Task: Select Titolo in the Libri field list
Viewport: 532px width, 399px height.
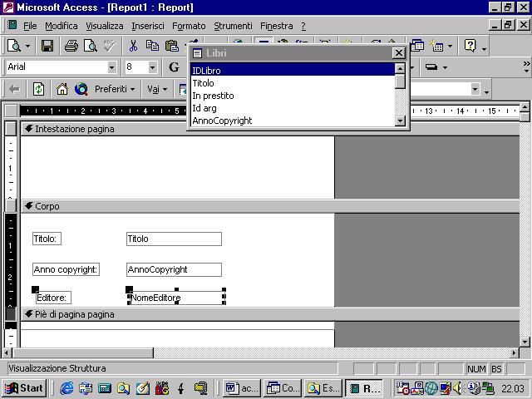Action: point(293,83)
